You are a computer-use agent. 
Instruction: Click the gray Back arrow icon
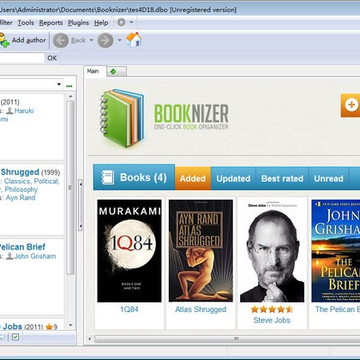[61, 40]
